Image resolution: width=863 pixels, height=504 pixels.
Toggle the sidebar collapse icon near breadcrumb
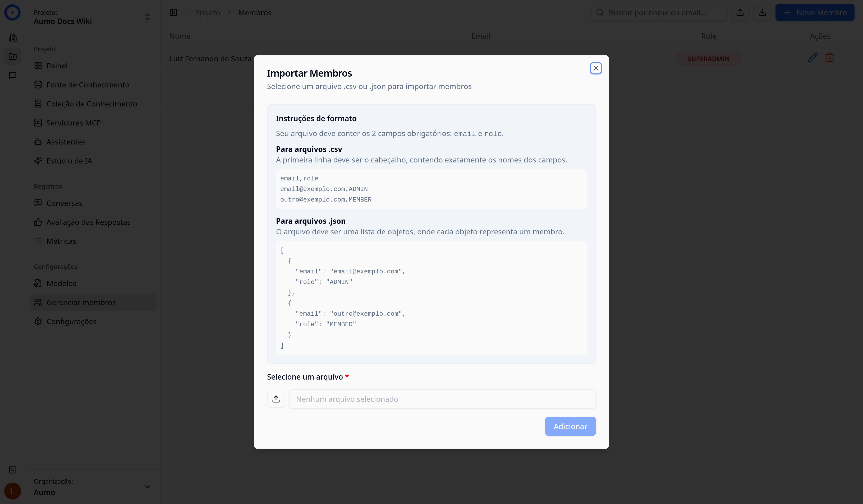click(x=173, y=12)
